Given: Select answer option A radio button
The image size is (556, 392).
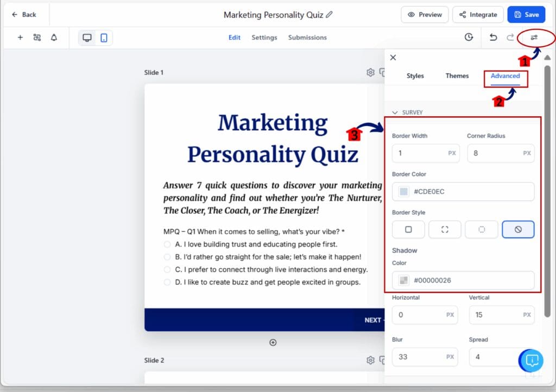Looking at the screenshot, I should pyautogui.click(x=168, y=244).
